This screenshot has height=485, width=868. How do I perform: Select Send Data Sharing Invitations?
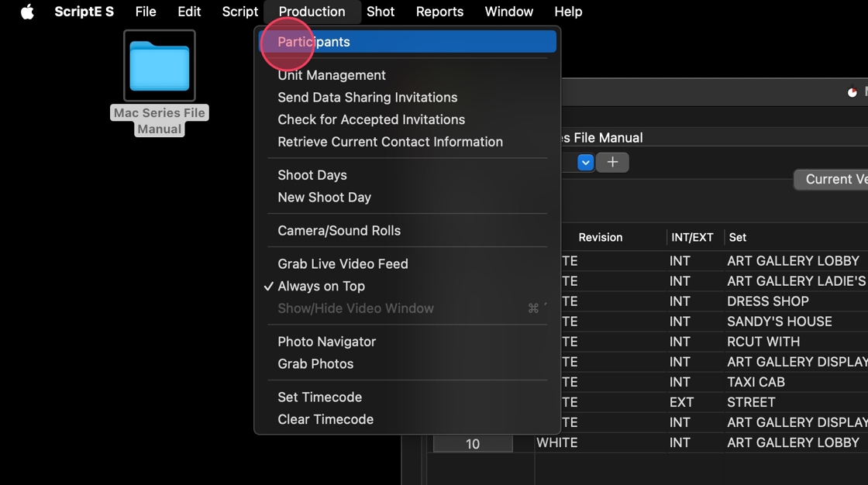(x=367, y=98)
